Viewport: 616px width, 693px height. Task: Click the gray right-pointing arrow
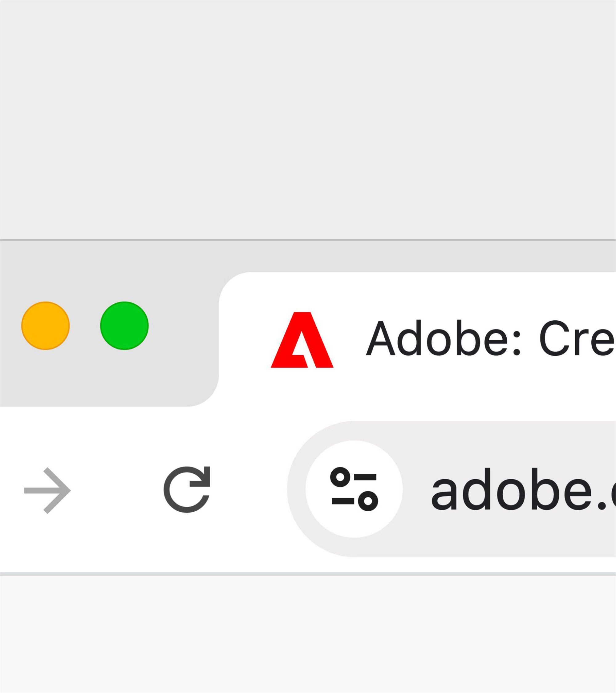pyautogui.click(x=48, y=490)
